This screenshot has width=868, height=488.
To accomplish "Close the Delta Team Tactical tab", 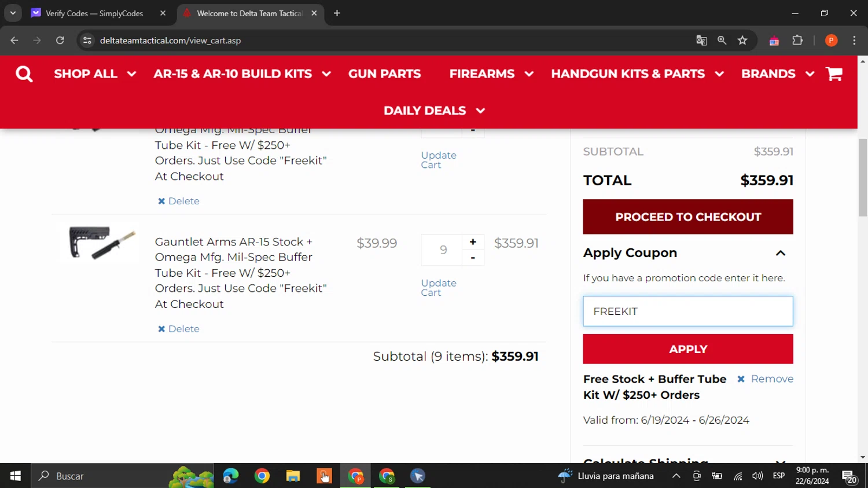I will tap(314, 13).
